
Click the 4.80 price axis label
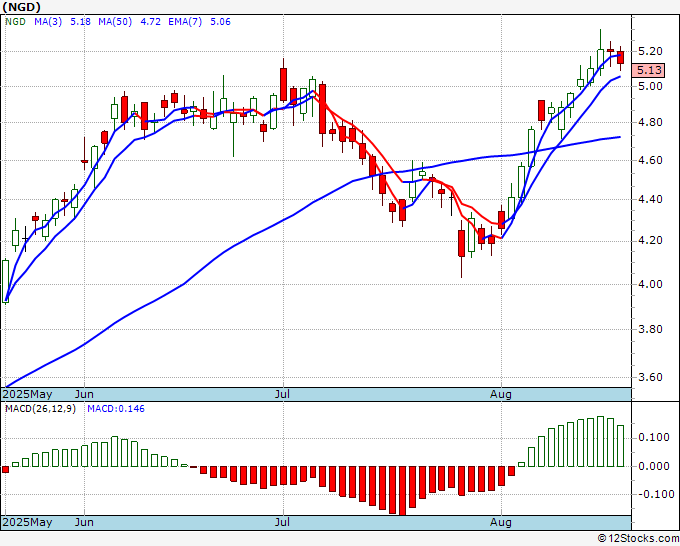click(x=650, y=122)
